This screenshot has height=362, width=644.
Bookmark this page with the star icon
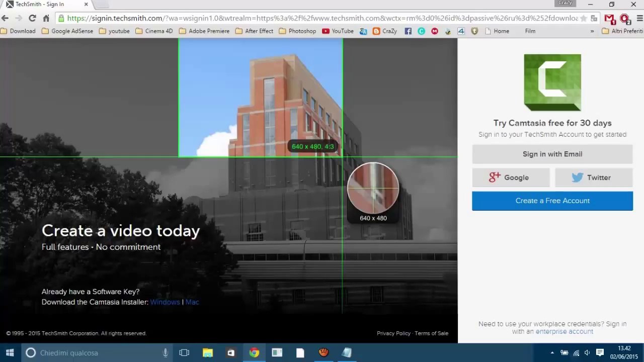click(x=584, y=18)
